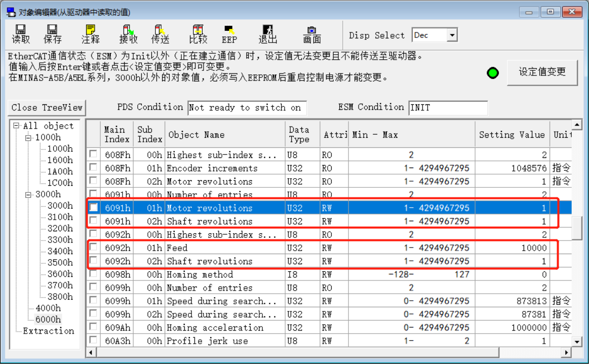Tick checkbox for 6098h Homing method
The image size is (589, 364).
point(93,274)
